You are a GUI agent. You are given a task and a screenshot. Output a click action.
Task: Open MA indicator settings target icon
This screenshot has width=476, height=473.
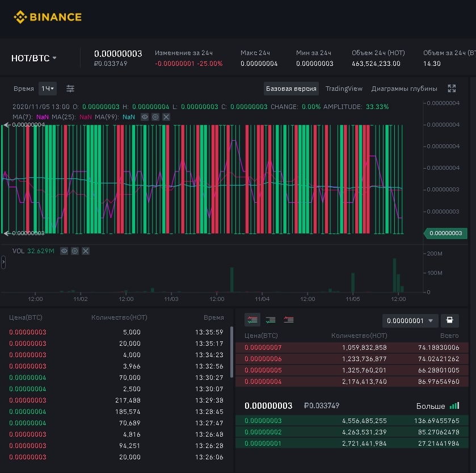[155, 117]
